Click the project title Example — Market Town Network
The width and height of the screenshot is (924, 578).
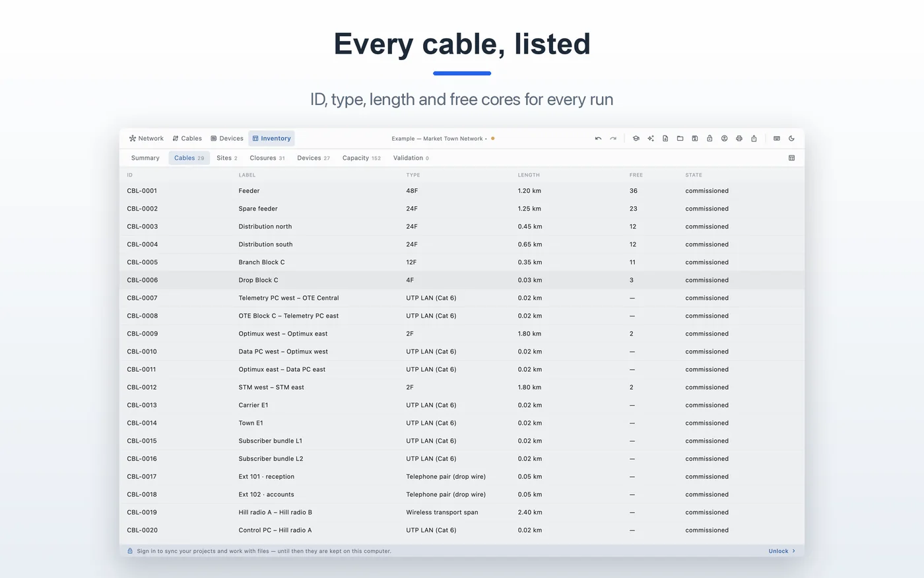click(x=437, y=139)
